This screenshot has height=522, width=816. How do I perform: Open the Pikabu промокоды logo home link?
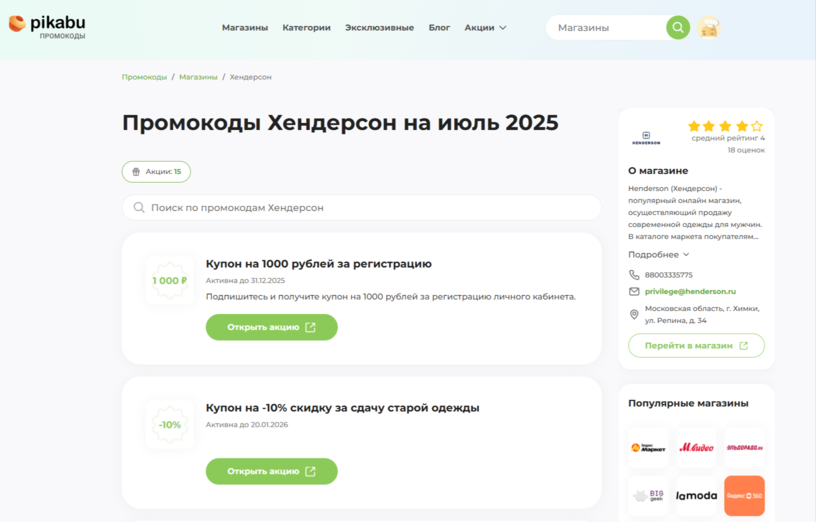pos(47,26)
